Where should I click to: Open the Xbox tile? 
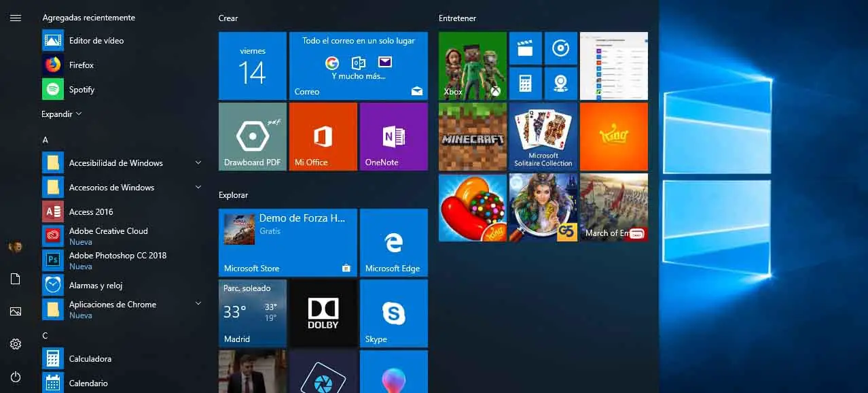473,66
